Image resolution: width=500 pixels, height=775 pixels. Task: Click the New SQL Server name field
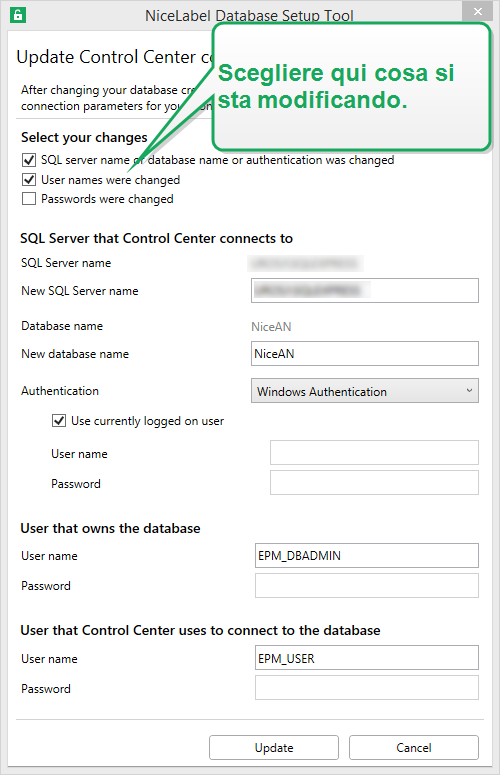coord(365,291)
